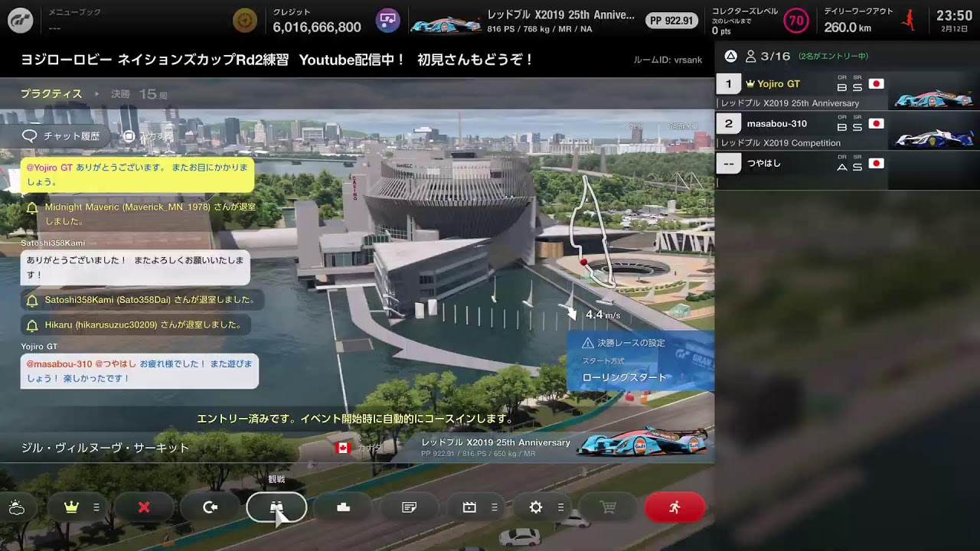Open chat history speech bubble
The width and height of the screenshot is (980, 551).
pyautogui.click(x=30, y=136)
